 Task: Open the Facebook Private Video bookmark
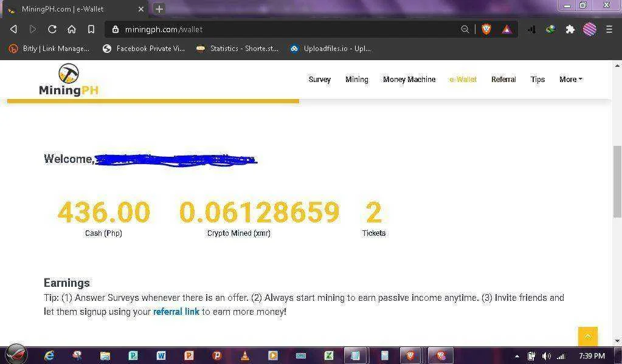pos(144,49)
